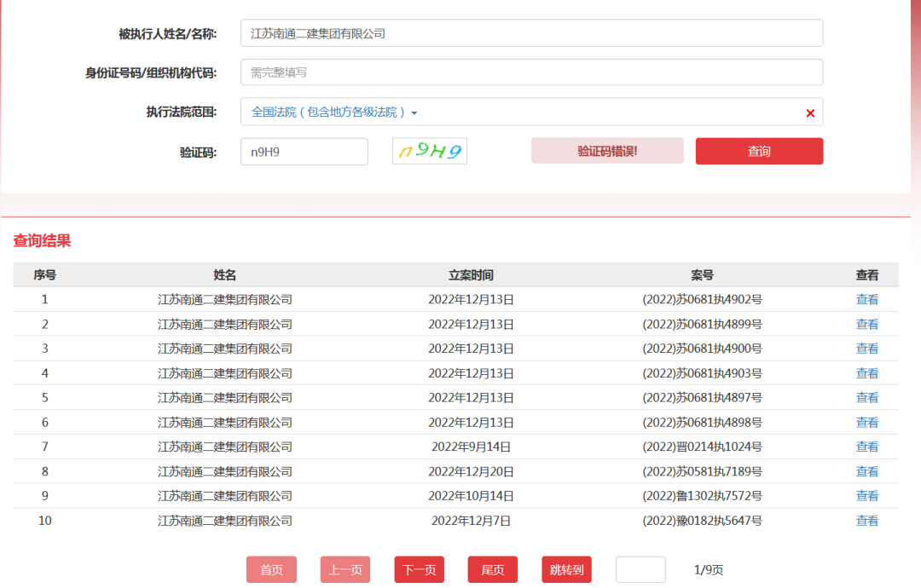The width and height of the screenshot is (921, 588).
Task: Click case number (2022)鲁1302执7572号
Action: (x=702, y=496)
